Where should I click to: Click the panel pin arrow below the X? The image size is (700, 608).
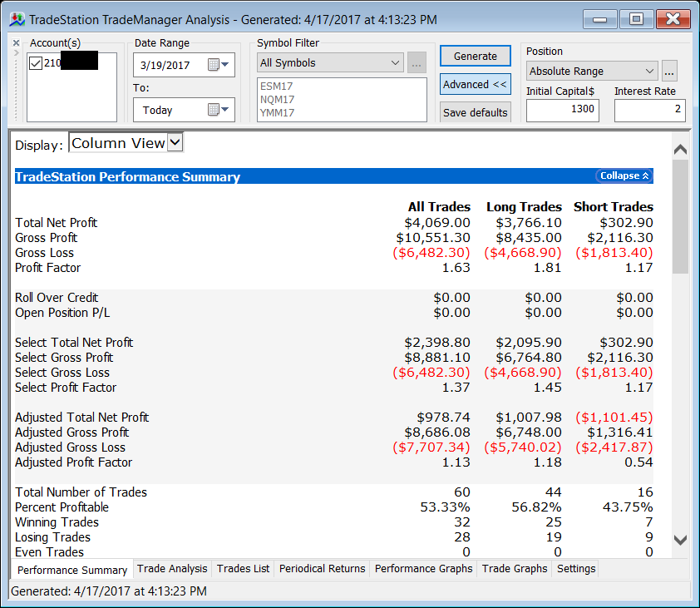click(16, 52)
